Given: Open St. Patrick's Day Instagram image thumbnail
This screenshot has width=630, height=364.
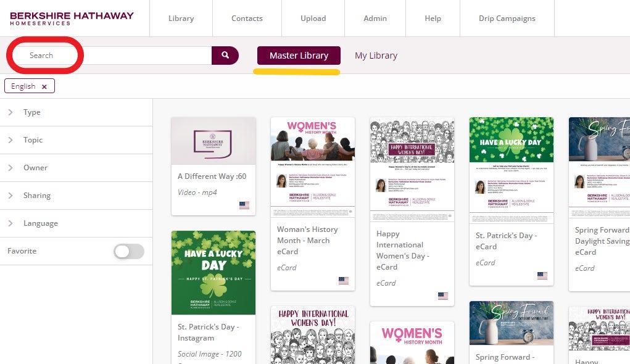Looking at the screenshot, I should click(x=213, y=273).
